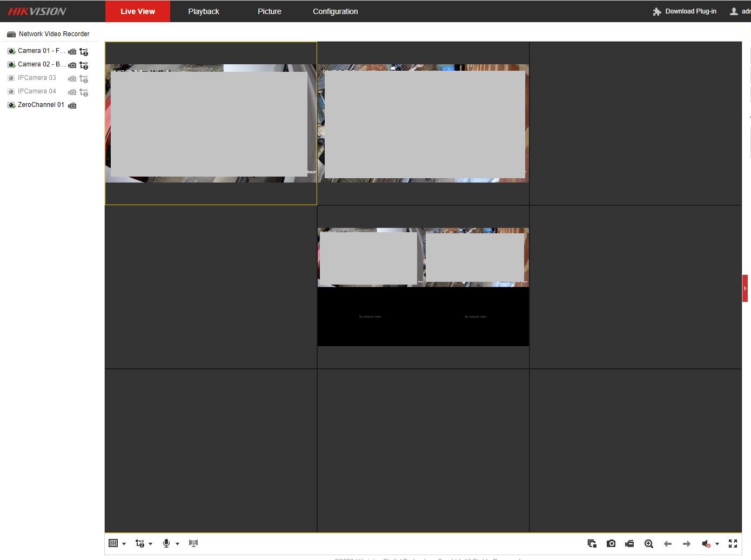Start all live views with the stop/start all icon

tap(592, 543)
